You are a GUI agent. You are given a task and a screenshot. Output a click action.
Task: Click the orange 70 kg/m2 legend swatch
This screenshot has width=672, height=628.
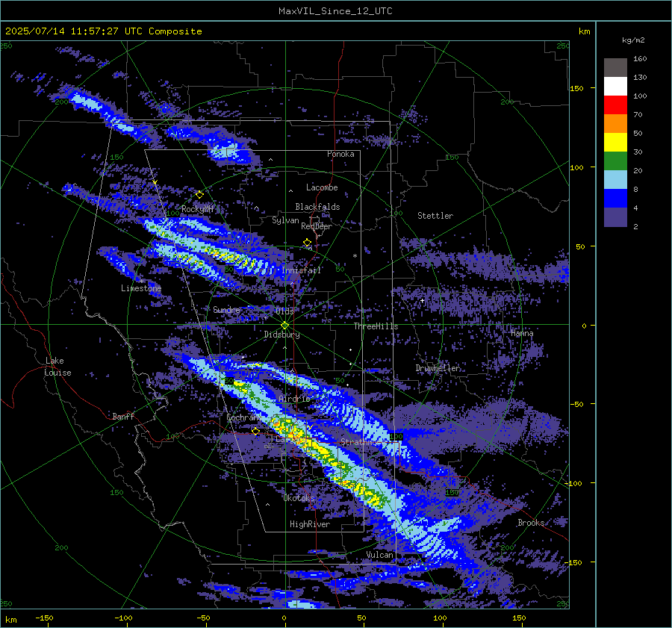[x=615, y=123]
